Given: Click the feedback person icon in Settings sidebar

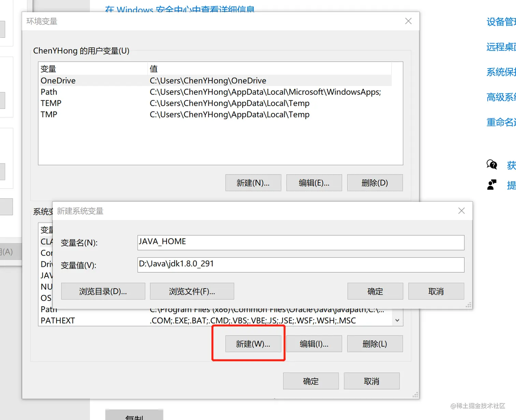Looking at the screenshot, I should (x=492, y=185).
